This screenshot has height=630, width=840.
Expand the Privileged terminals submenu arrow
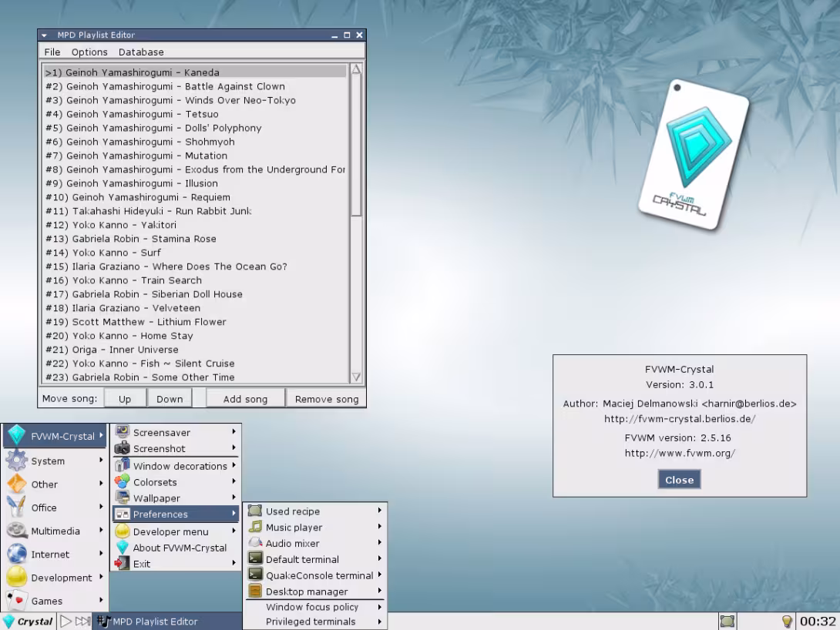pyautogui.click(x=379, y=622)
